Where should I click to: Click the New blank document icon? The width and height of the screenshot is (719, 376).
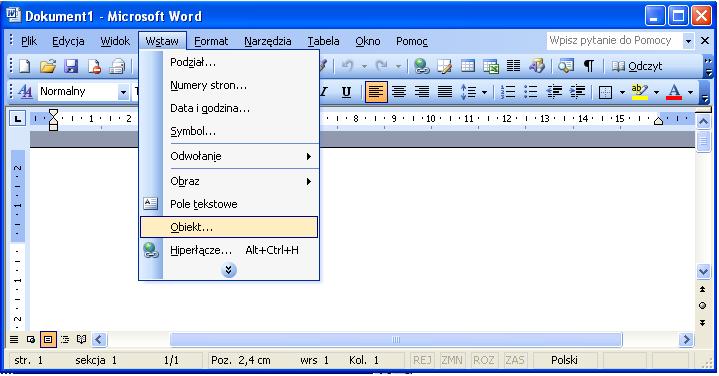(x=24, y=66)
